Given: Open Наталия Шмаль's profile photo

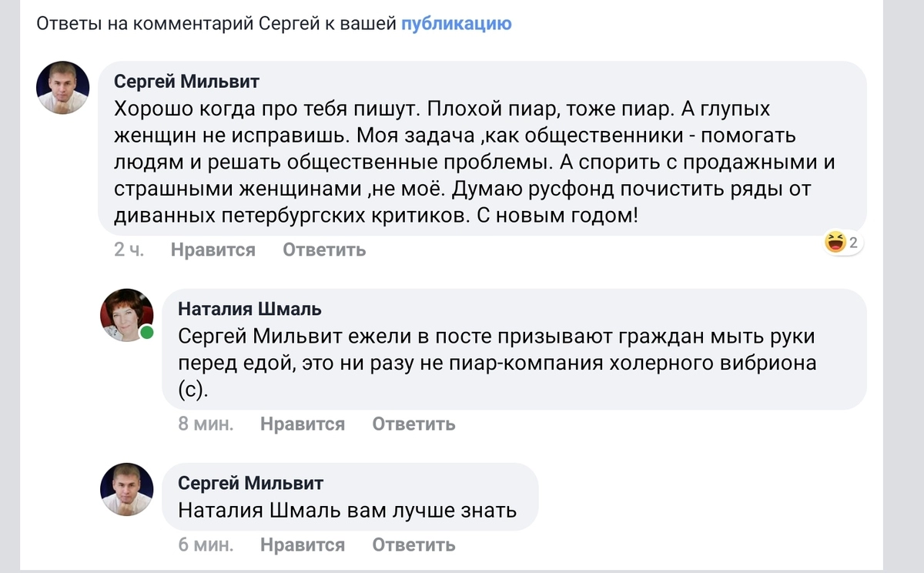Looking at the screenshot, I should [x=127, y=315].
